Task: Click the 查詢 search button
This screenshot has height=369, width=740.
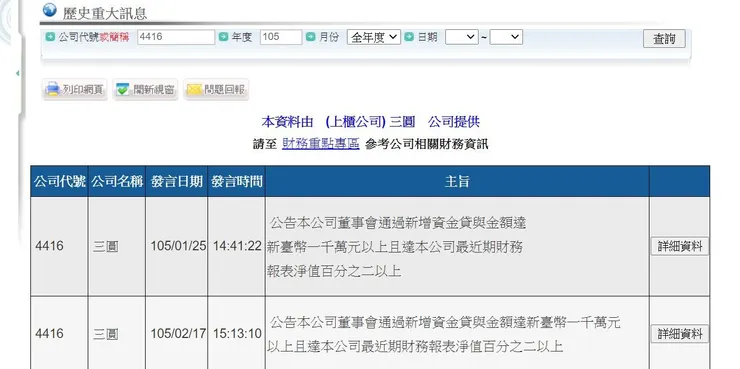Action: point(664,39)
